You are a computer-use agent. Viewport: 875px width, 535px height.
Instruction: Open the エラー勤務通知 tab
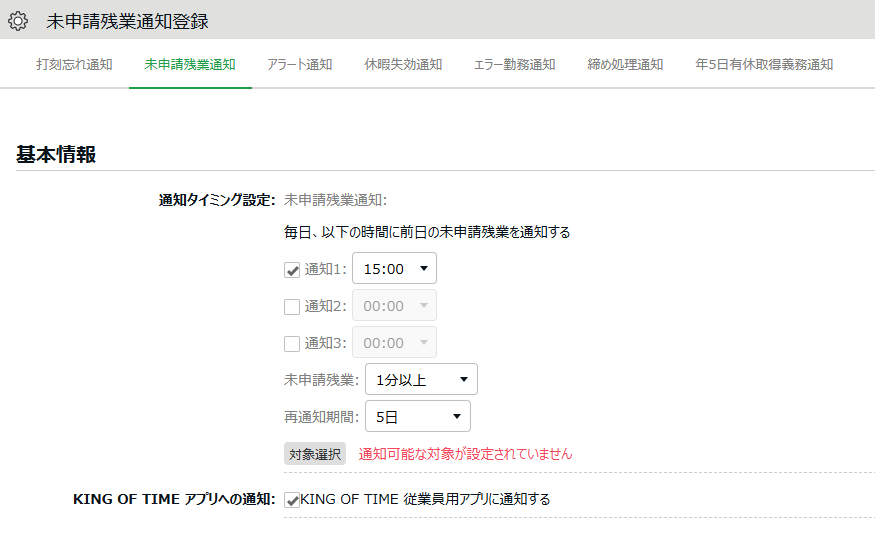[515, 65]
